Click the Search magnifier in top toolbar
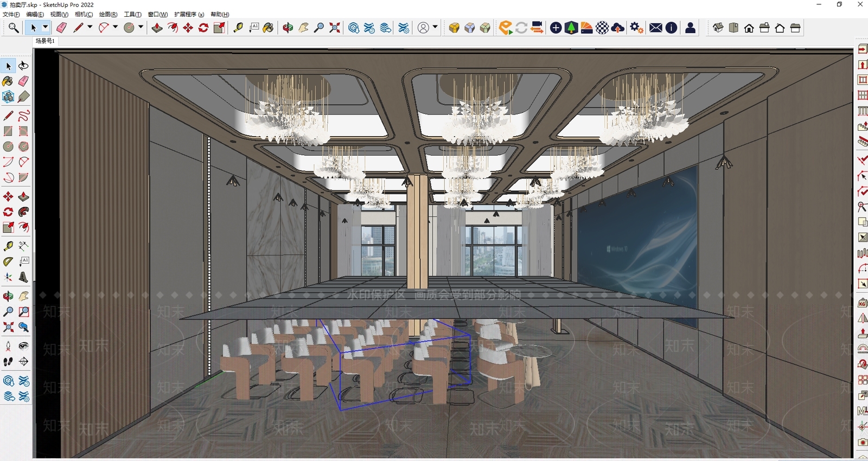This screenshot has width=868, height=461. click(x=13, y=28)
